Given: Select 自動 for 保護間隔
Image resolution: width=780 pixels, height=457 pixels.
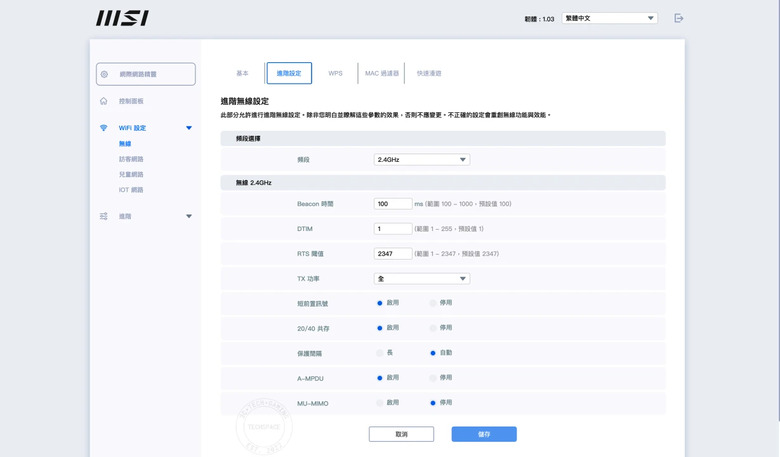Looking at the screenshot, I should coord(433,353).
